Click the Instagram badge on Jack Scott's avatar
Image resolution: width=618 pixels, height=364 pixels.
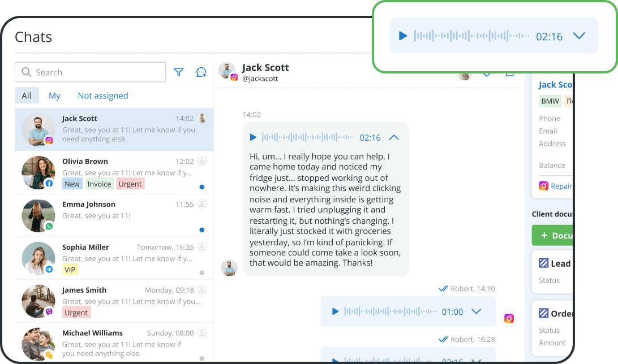pyautogui.click(x=49, y=139)
